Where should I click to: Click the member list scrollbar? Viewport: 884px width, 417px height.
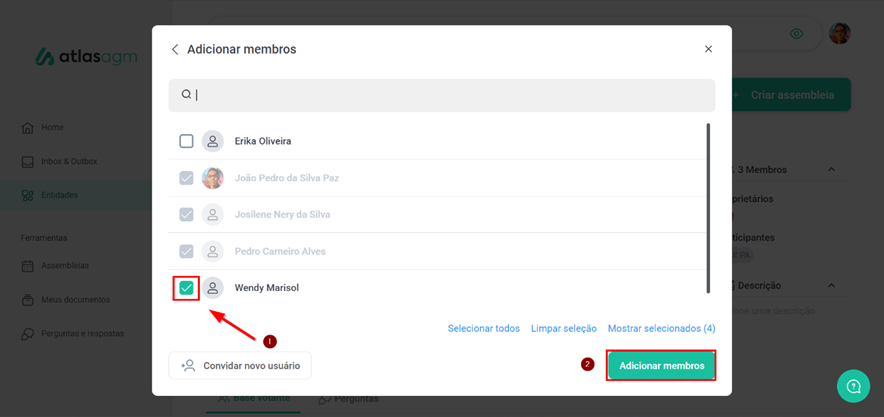[x=708, y=208]
